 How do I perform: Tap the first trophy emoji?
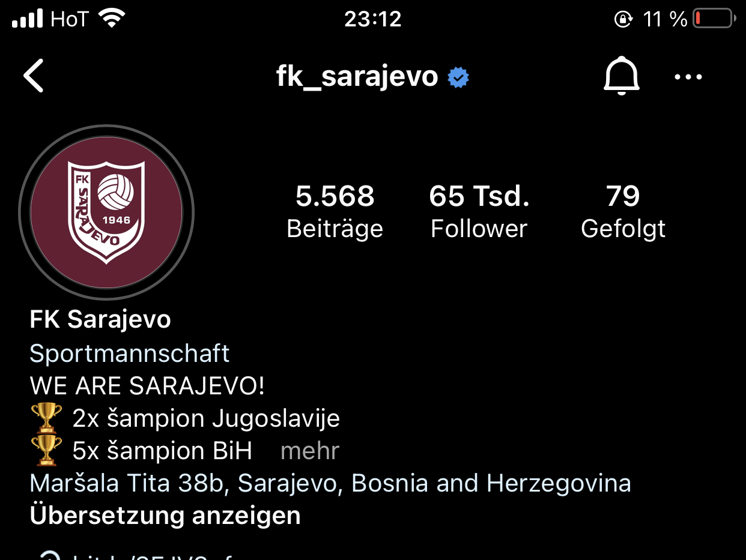(46, 418)
